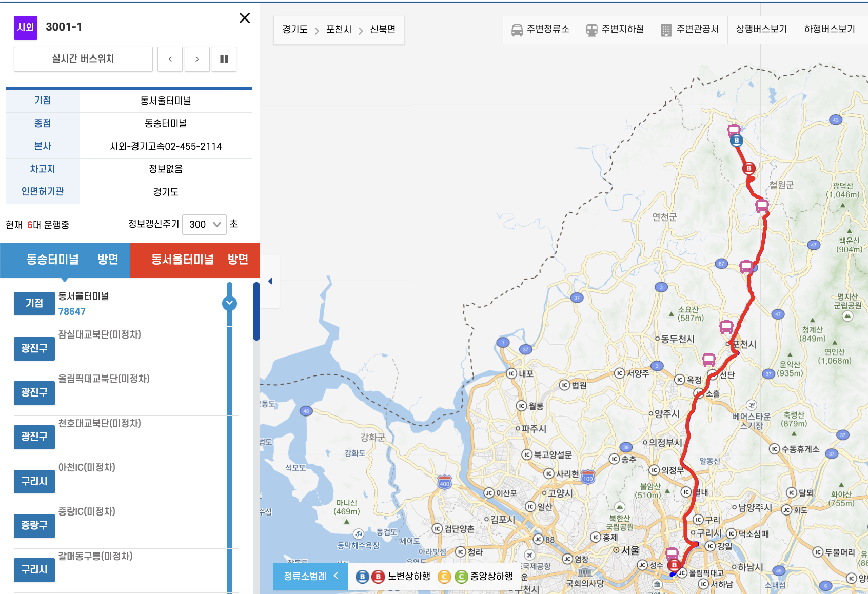The height and width of the screenshot is (594, 868).
Task: Click the northernmost bus icon on map
Action: coord(734,130)
